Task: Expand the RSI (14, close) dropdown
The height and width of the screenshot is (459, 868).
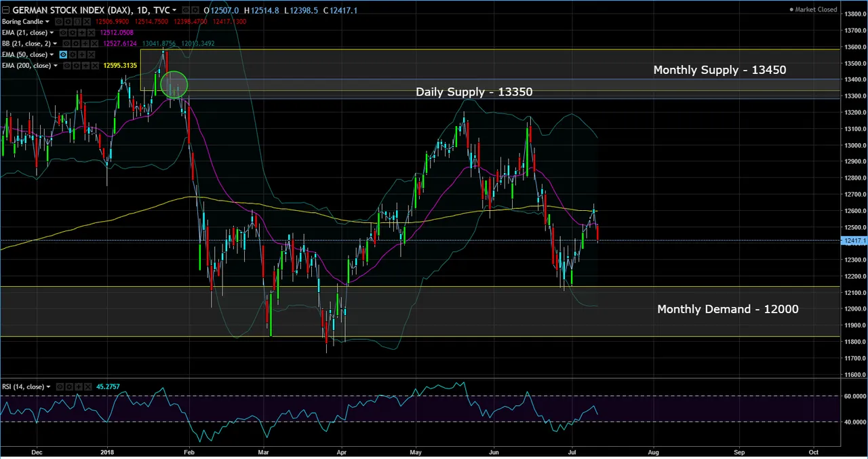Action: tap(48, 386)
